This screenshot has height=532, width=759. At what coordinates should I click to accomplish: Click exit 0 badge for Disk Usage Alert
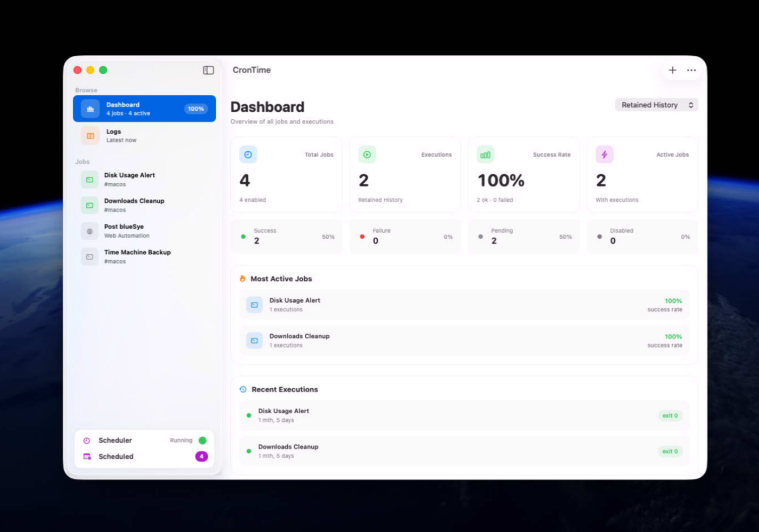pyautogui.click(x=670, y=415)
